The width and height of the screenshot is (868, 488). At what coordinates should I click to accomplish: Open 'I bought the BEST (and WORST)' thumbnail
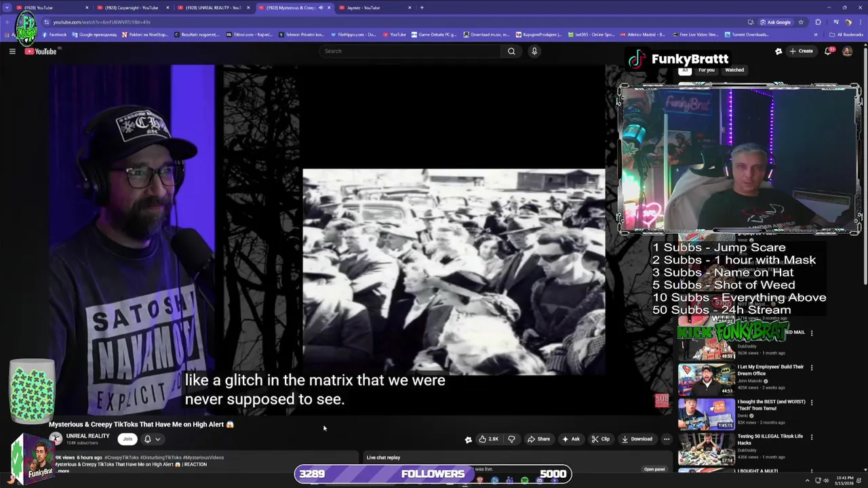(x=706, y=414)
